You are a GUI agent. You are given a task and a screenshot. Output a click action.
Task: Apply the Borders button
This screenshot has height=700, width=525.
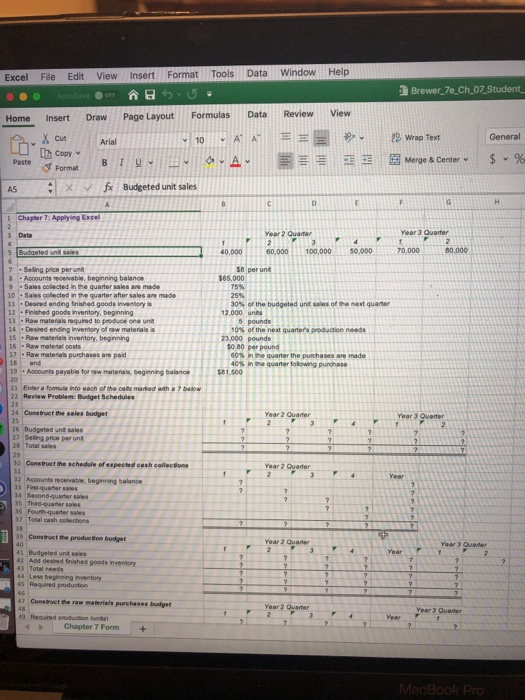pos(173,163)
